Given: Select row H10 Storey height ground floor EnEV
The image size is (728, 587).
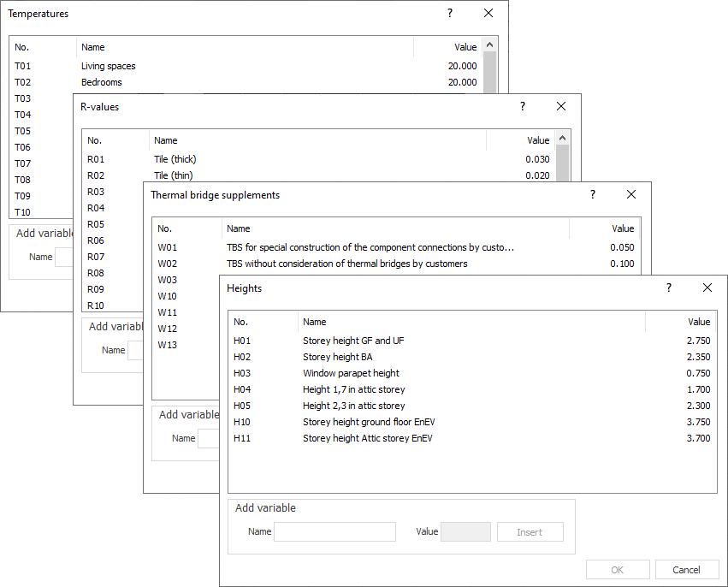Looking at the screenshot, I should [x=471, y=422].
